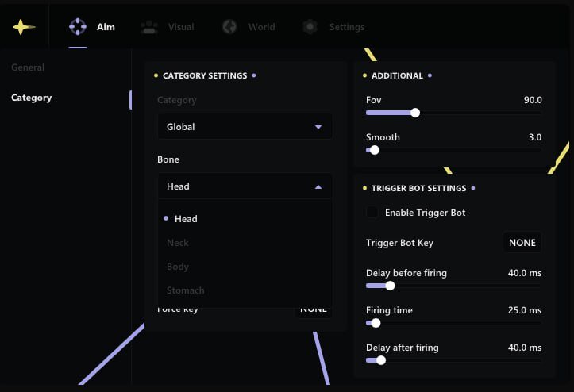
Task: Click the World globe icon
Action: pyautogui.click(x=229, y=27)
